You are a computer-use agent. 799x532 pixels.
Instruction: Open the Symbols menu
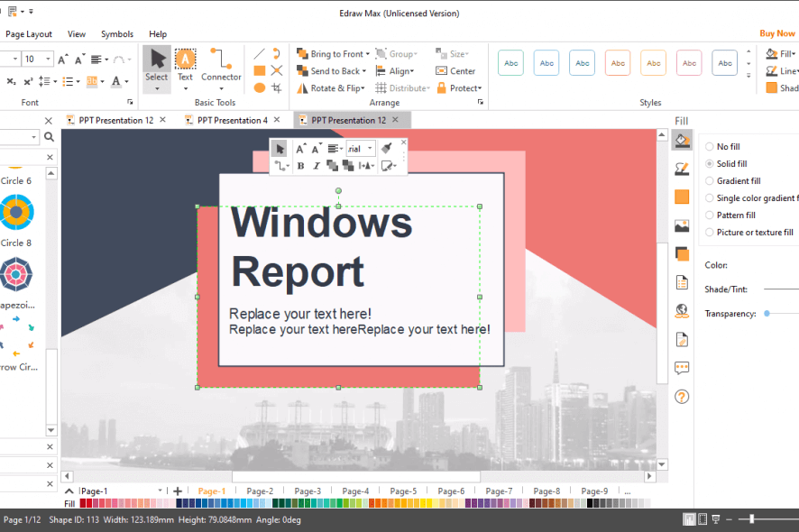pyautogui.click(x=117, y=34)
